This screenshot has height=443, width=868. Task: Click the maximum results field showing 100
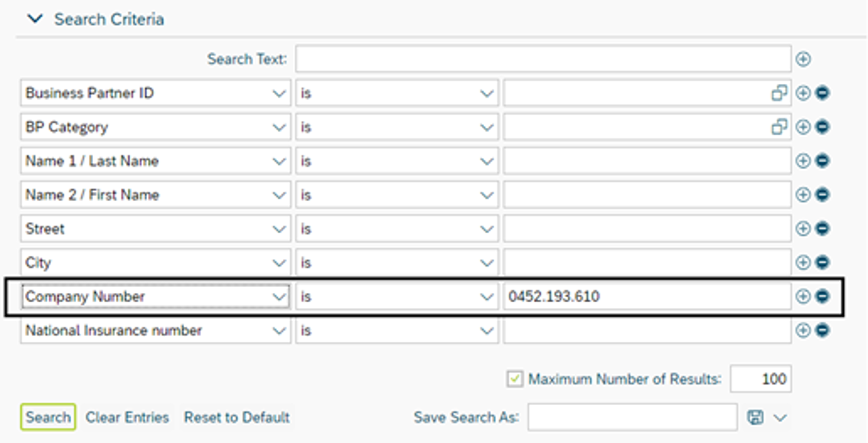point(761,379)
